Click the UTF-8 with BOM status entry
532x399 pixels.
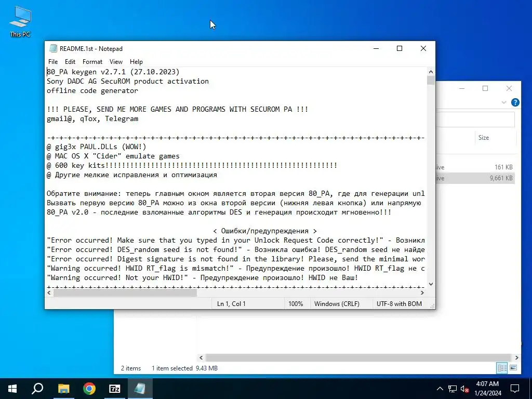[399, 303]
